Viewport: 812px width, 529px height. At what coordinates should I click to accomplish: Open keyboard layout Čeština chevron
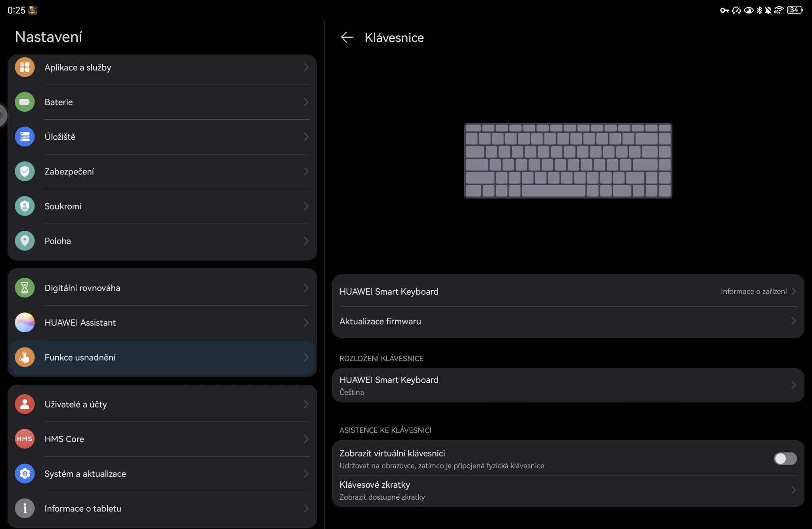(x=793, y=385)
